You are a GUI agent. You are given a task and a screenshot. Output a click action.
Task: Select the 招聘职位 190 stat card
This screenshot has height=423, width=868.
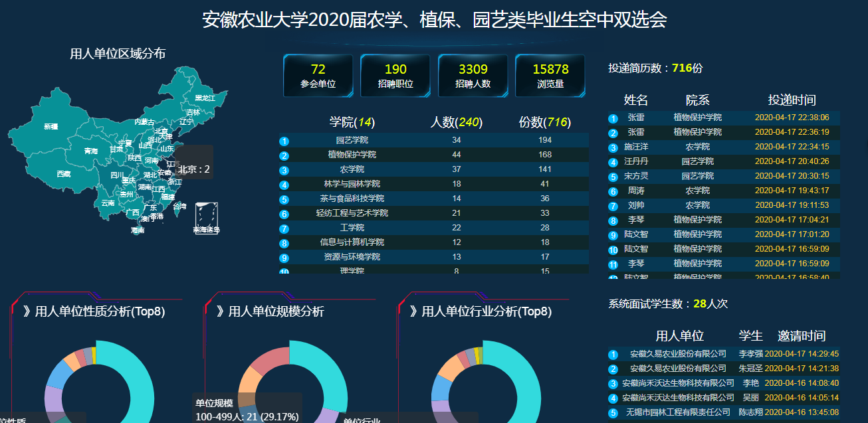coord(395,76)
